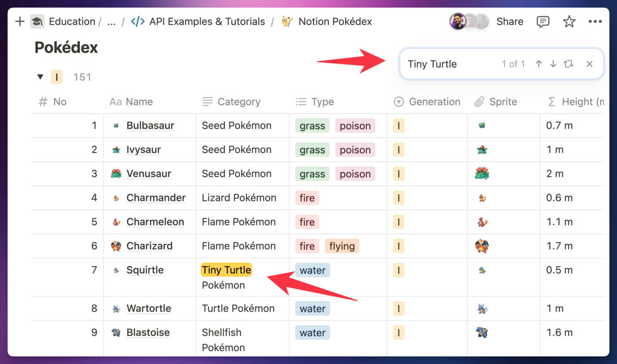Click the plus icon in breadcrumb bar
The width and height of the screenshot is (617, 364).
[20, 22]
